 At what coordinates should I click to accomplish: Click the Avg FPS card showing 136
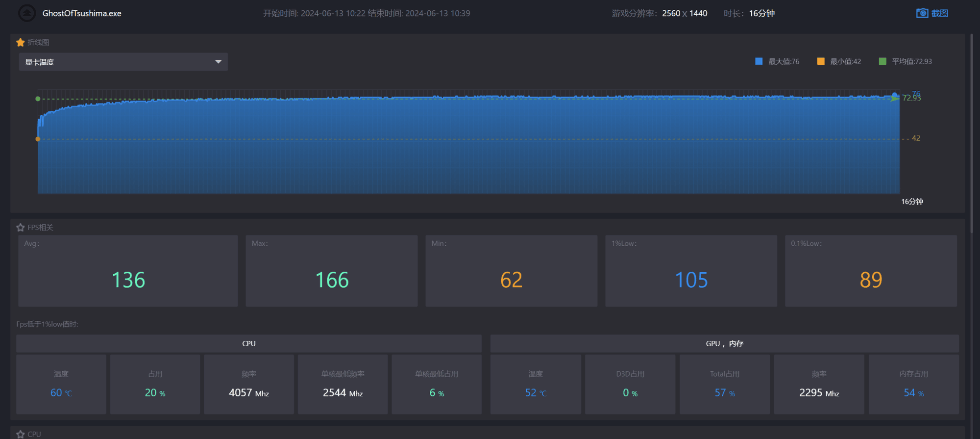click(x=128, y=271)
